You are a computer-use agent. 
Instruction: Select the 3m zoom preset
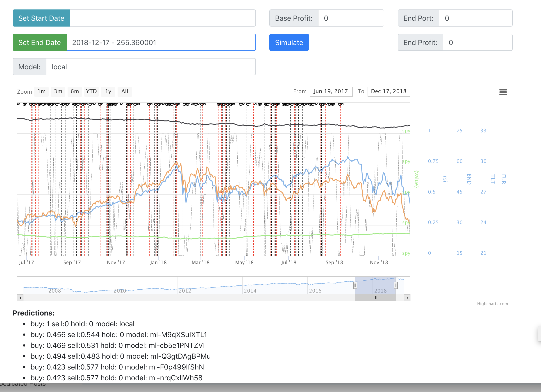(58, 92)
